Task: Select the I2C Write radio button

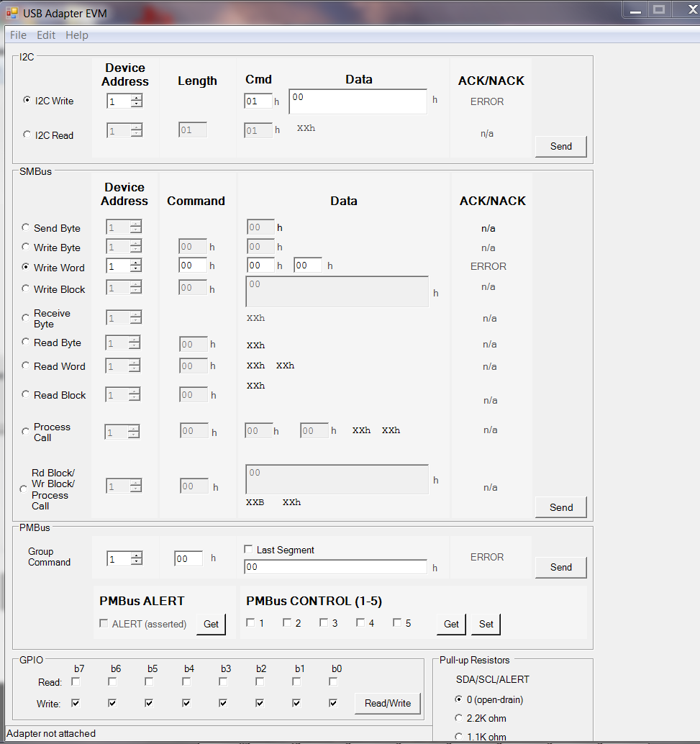Action: tap(27, 100)
